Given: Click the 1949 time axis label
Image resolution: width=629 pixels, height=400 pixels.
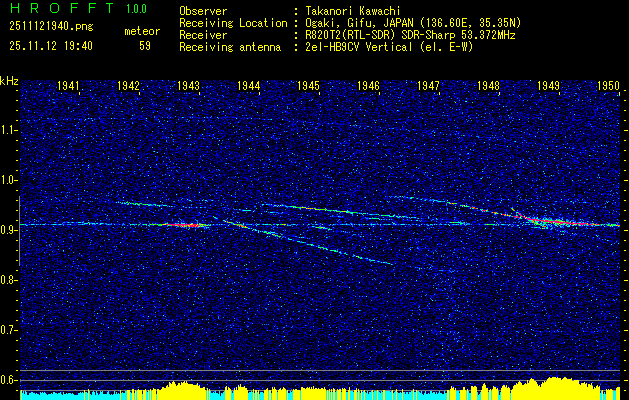Looking at the screenshot, I should click(549, 85).
